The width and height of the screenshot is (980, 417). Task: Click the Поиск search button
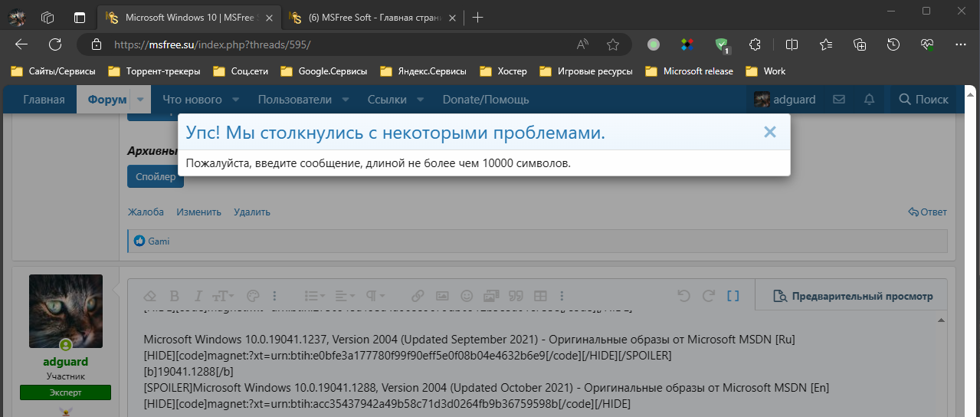point(924,99)
